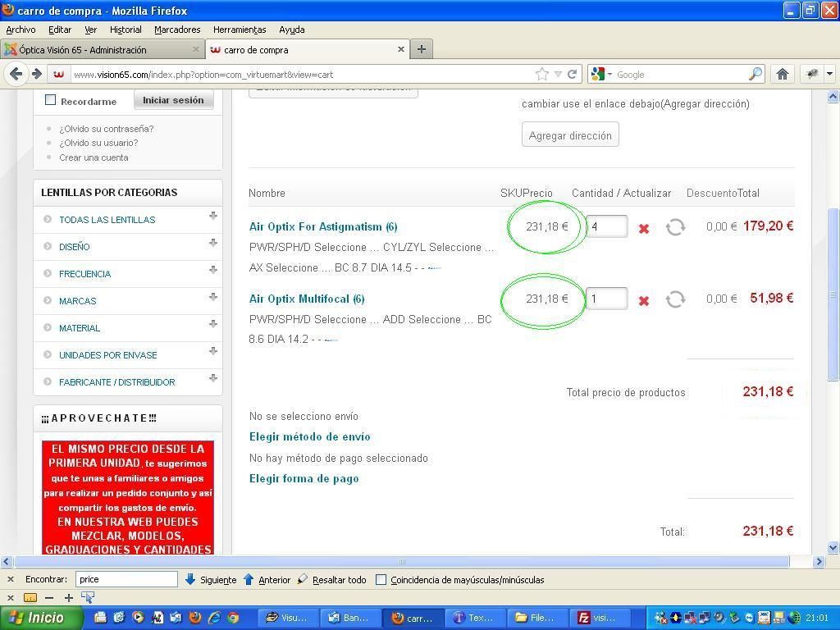Click the Siguiente down arrow in find bar
This screenshot has height=630, width=840.
click(x=189, y=579)
